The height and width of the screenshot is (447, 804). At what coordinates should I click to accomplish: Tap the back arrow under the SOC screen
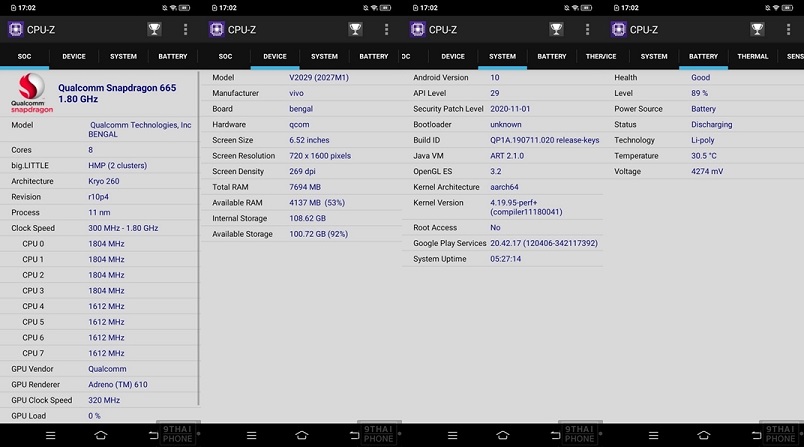tap(153, 436)
